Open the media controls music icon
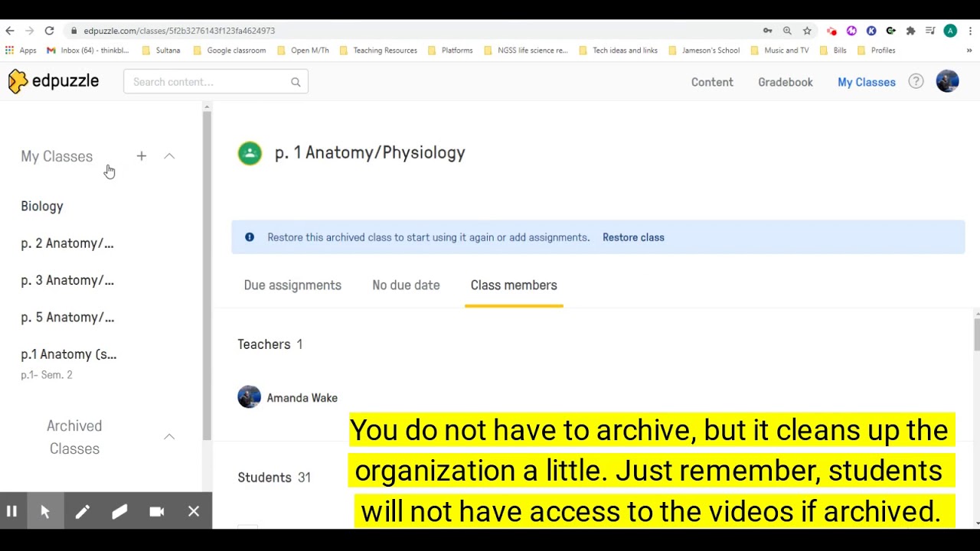Screen dimensions: 980x551 click(x=930, y=31)
